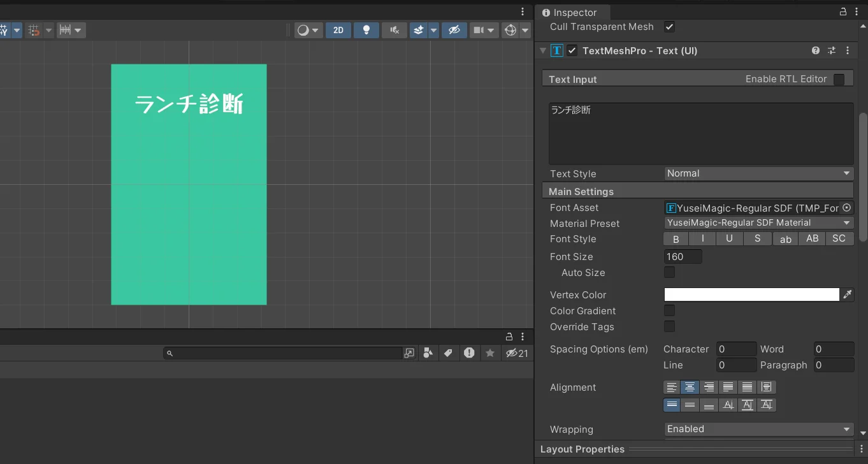Set vertical alignment to Middle

click(690, 405)
